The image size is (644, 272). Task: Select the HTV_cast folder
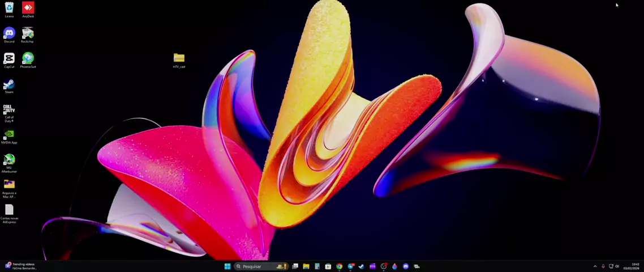tap(179, 58)
